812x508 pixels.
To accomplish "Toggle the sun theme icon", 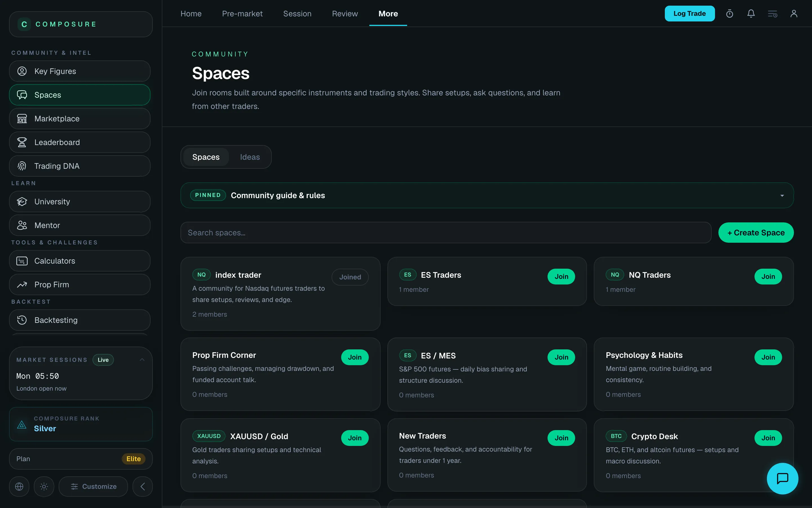I will coord(44,486).
